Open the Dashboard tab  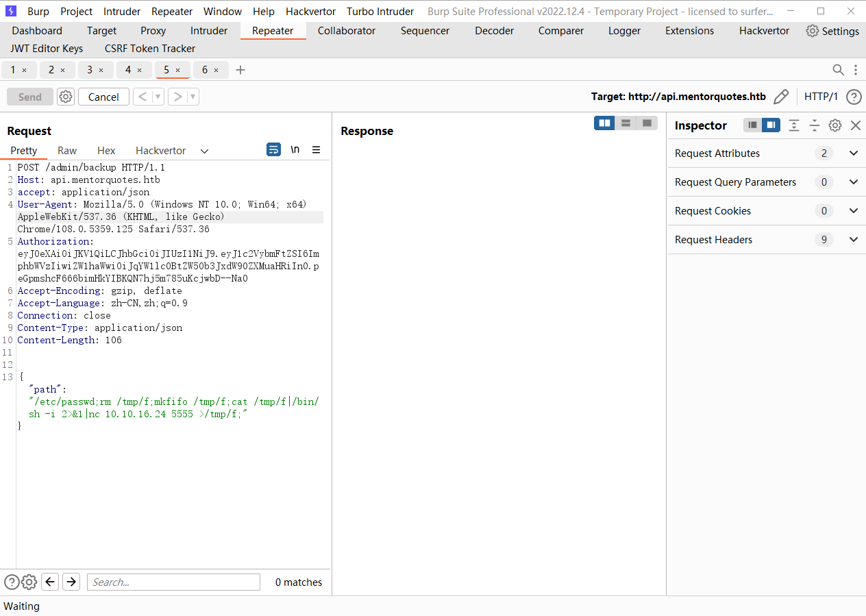(37, 31)
